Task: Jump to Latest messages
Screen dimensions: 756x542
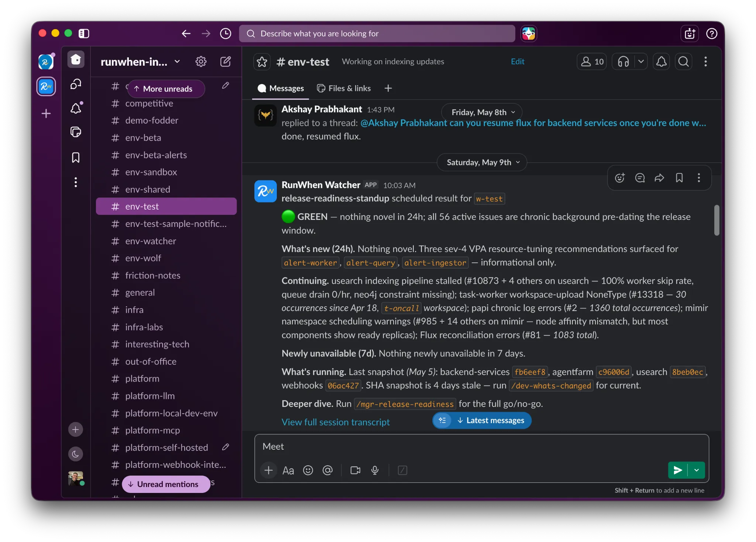Action: (x=491, y=420)
